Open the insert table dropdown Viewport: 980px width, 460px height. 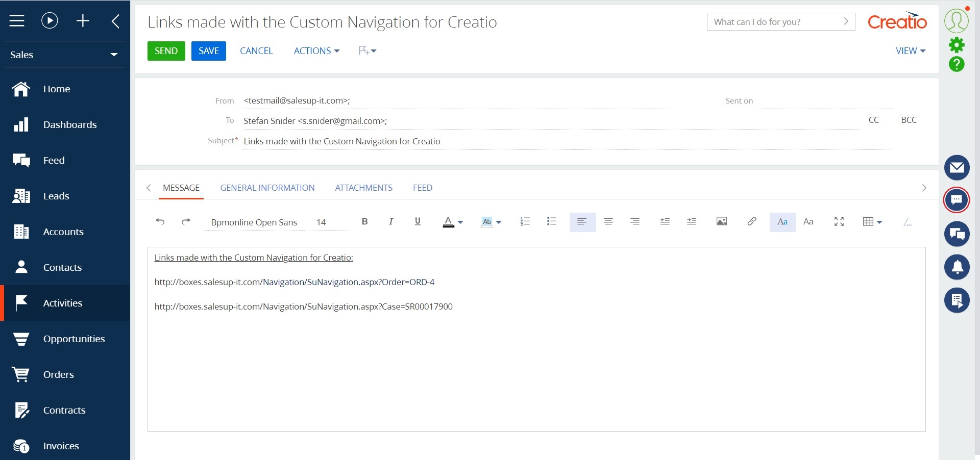click(872, 222)
